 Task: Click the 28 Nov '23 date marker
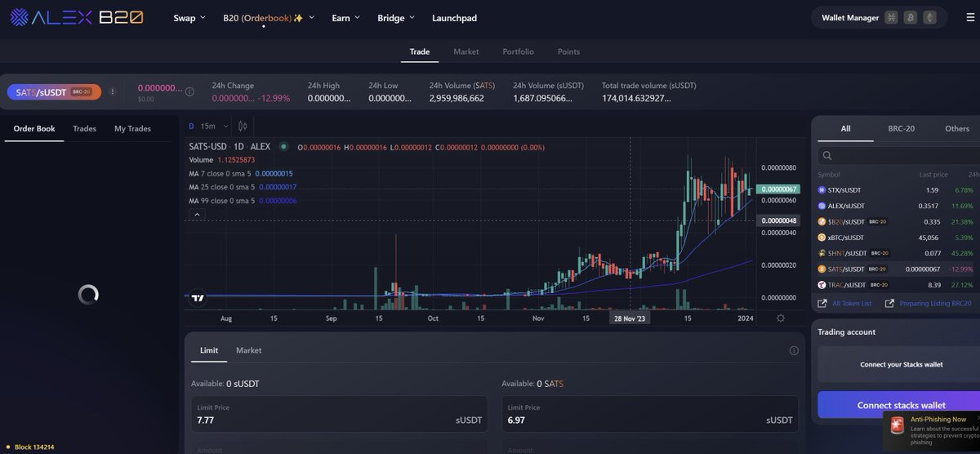click(x=630, y=318)
